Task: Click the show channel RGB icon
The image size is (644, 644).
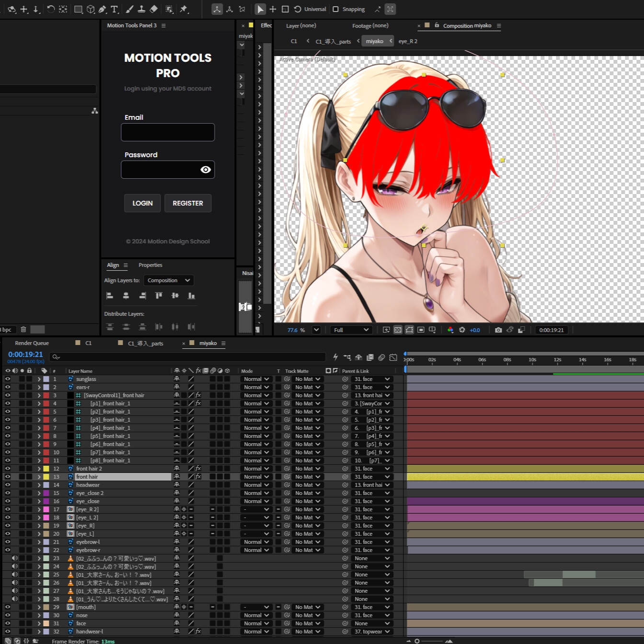Action: pyautogui.click(x=450, y=330)
